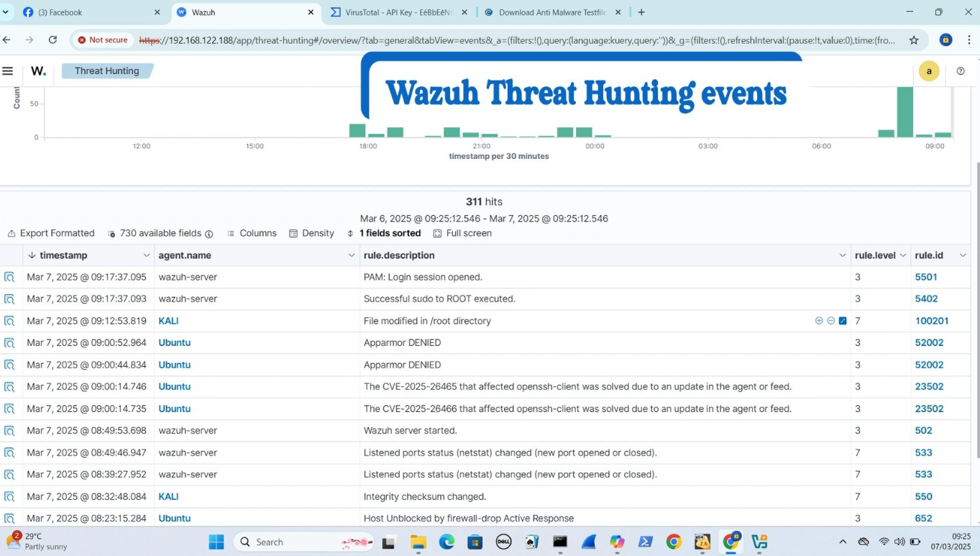Filter for value on File modified row
This screenshot has height=556, width=980.
[819, 321]
